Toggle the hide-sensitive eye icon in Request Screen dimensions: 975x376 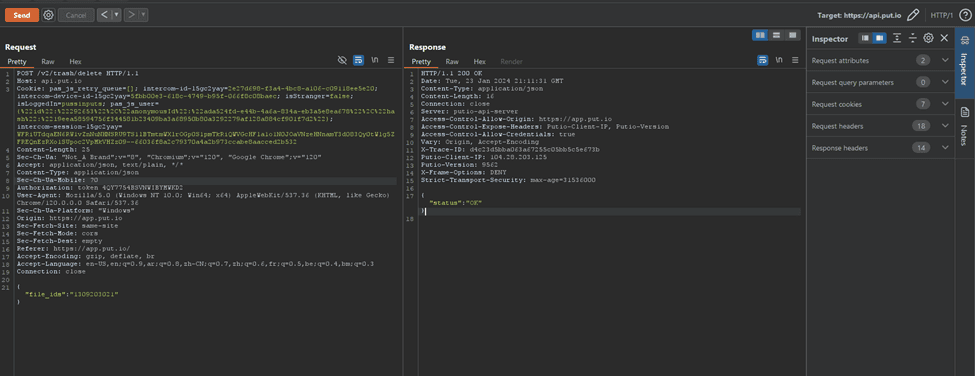[342, 60]
